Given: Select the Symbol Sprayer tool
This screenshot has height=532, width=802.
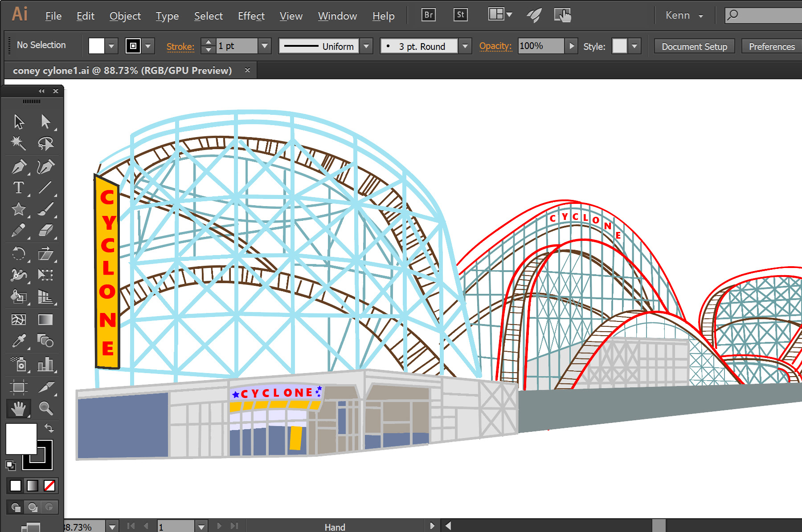Looking at the screenshot, I should [19, 364].
